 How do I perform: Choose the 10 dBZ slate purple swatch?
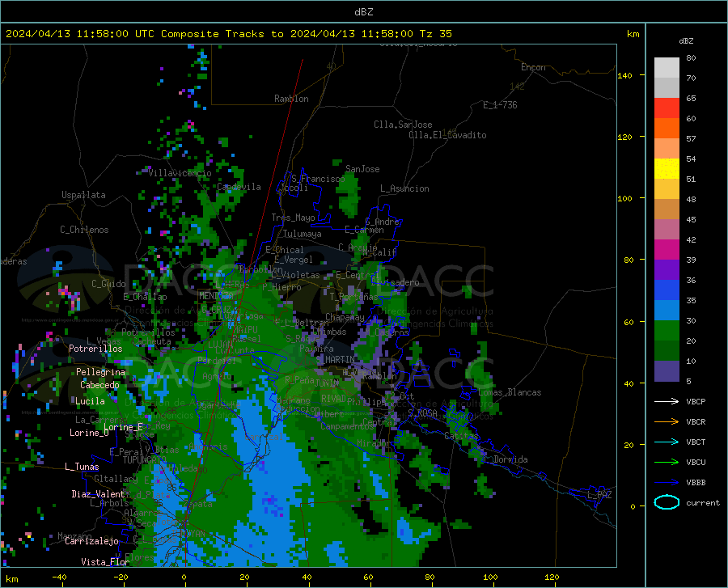pyautogui.click(x=667, y=371)
